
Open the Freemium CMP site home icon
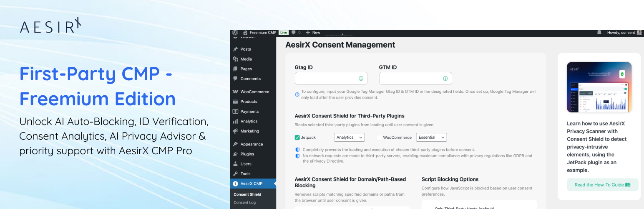pos(245,33)
